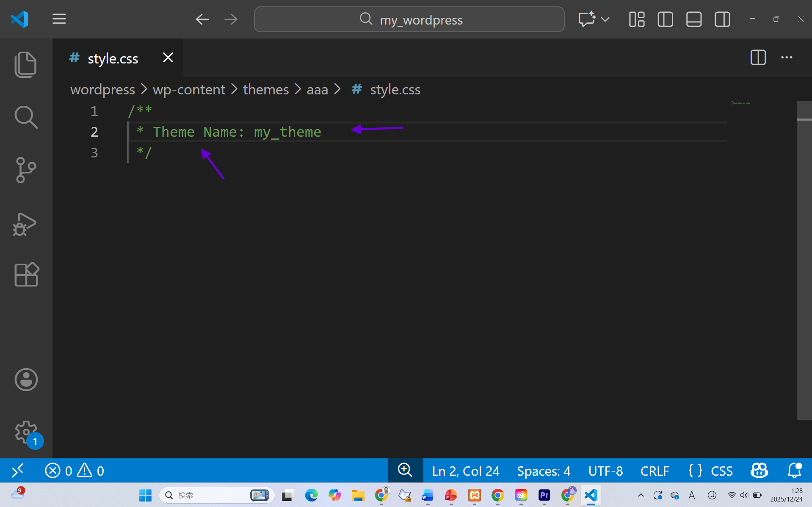The height and width of the screenshot is (507, 812).
Task: Click the notifications bell in status bar
Action: point(794,471)
